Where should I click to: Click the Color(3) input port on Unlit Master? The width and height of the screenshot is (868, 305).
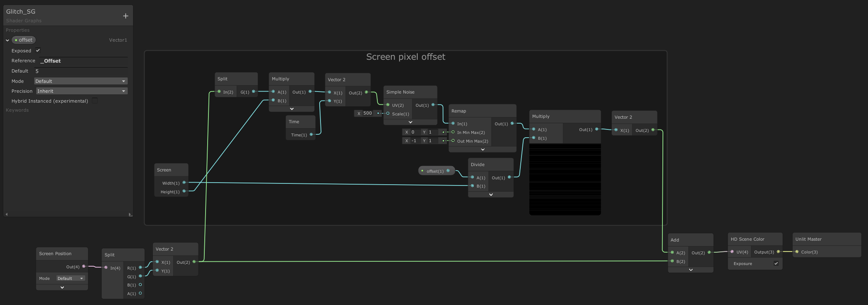pyautogui.click(x=797, y=252)
